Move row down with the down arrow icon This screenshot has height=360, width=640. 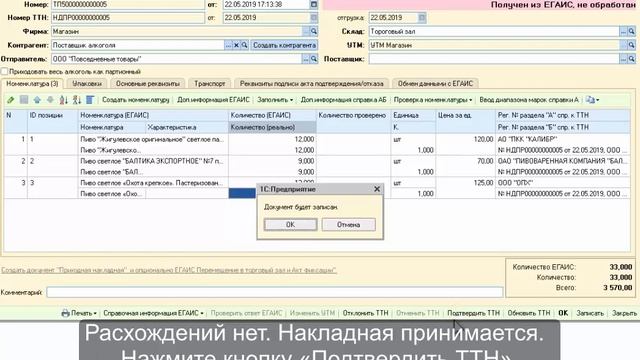click(x=50, y=100)
